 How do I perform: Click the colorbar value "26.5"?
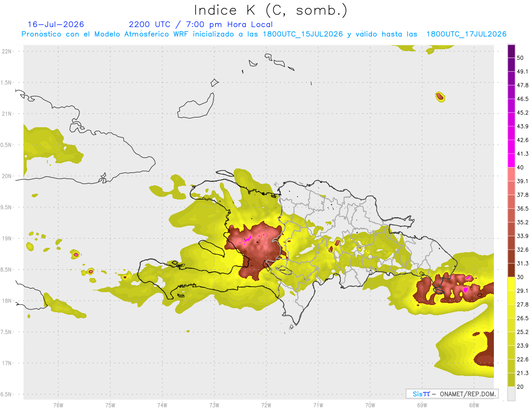coord(523,318)
